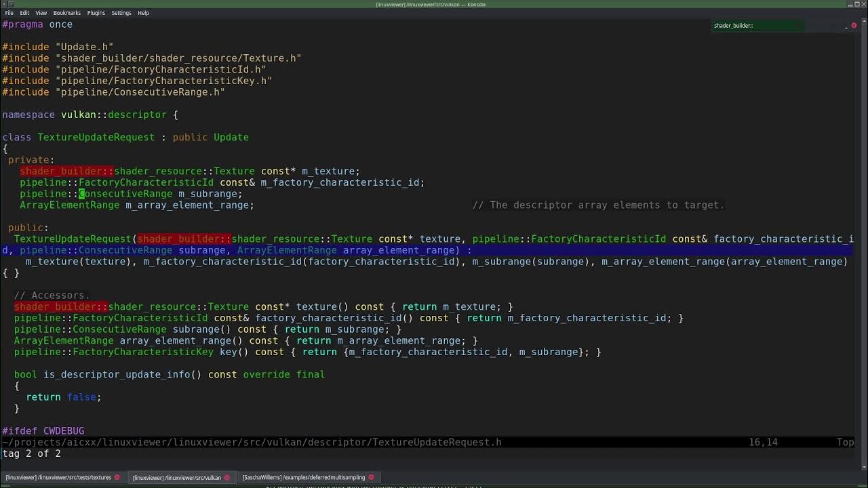Close the search bar with red button
Image resolution: width=868 pixels, height=488 pixels.
tap(854, 26)
